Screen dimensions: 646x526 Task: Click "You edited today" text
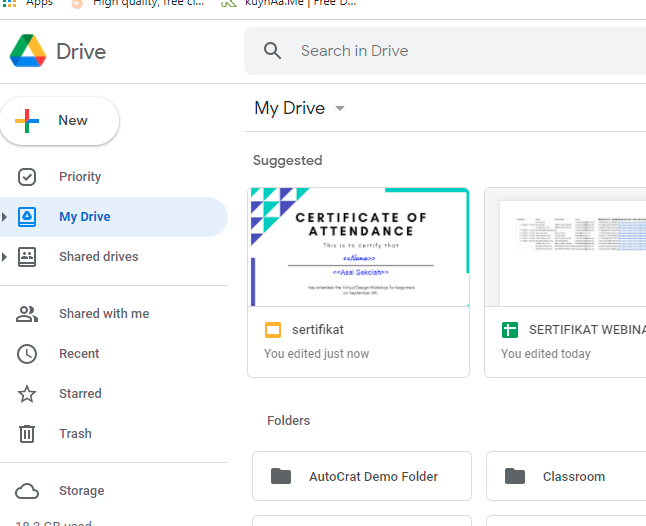545,354
